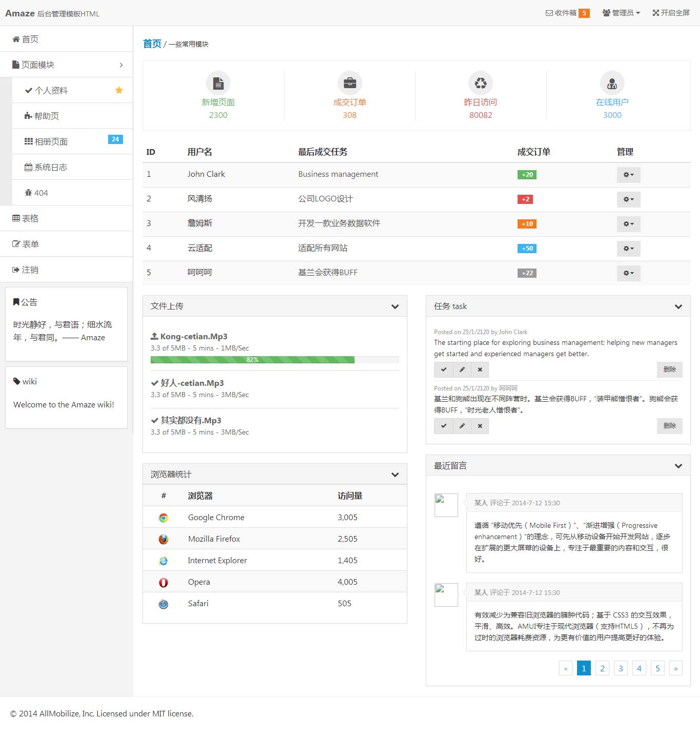This screenshot has height=741, width=700.
Task: Open 相册页面 in the sidebar
Action: pos(72,141)
